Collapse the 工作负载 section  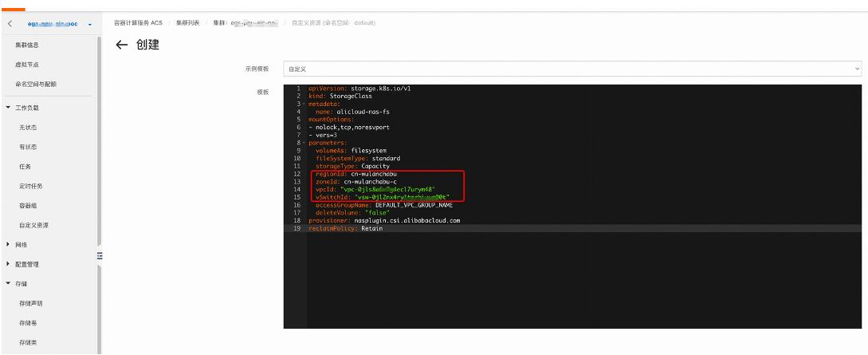click(x=8, y=108)
